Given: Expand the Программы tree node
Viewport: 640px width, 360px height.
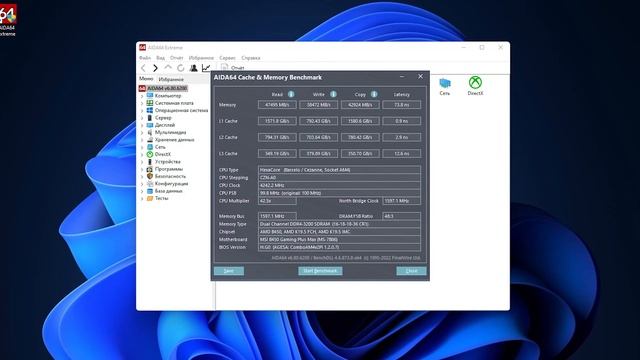Looking at the screenshot, I should pyautogui.click(x=142, y=169).
